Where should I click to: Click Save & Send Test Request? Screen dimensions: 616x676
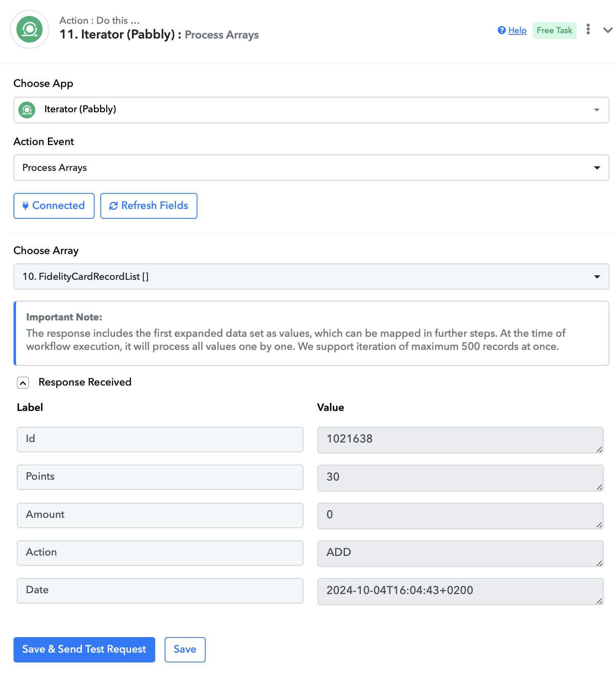[x=84, y=650]
